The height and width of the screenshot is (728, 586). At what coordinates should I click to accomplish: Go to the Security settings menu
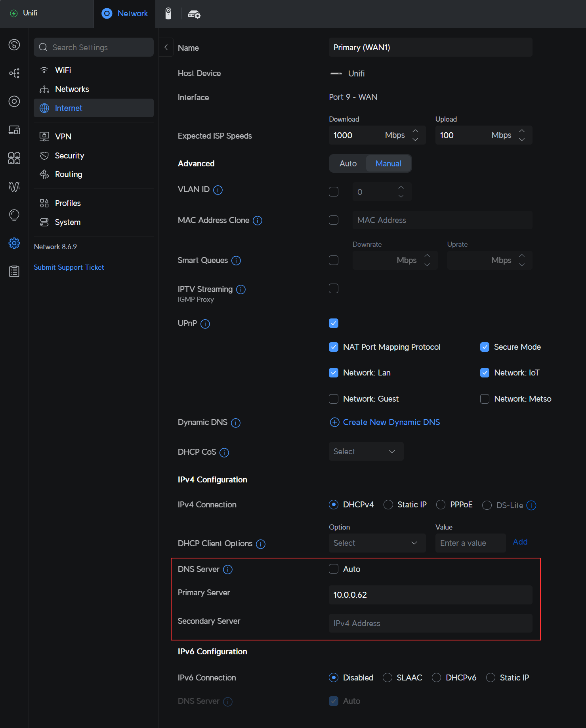pos(69,156)
